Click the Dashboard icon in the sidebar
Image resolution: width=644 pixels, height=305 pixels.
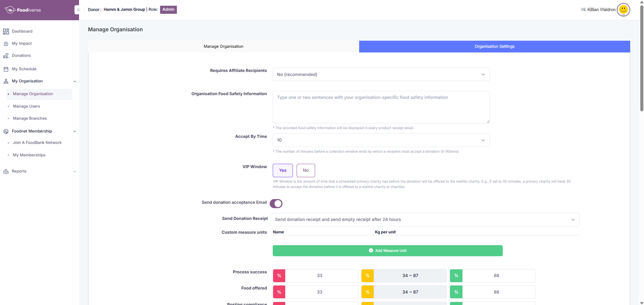coord(6,32)
